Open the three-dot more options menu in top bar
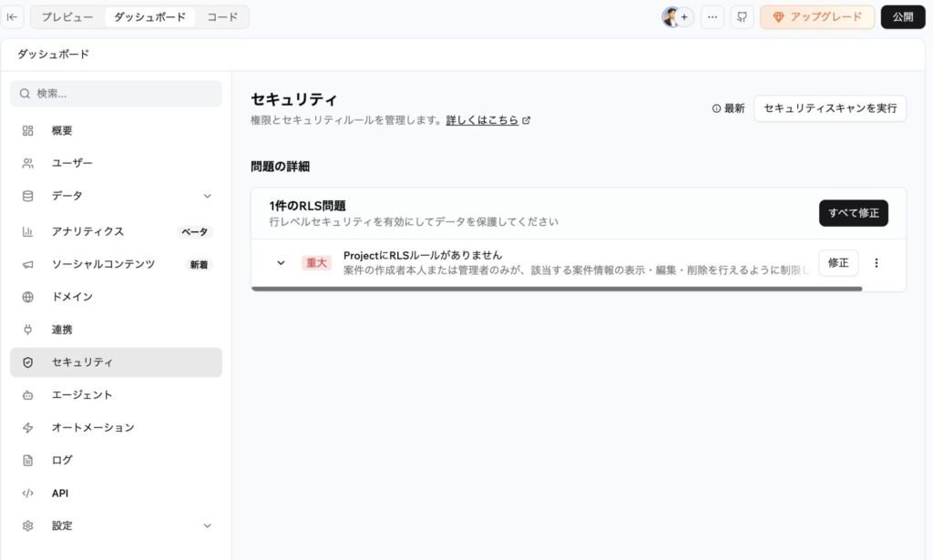 click(712, 17)
